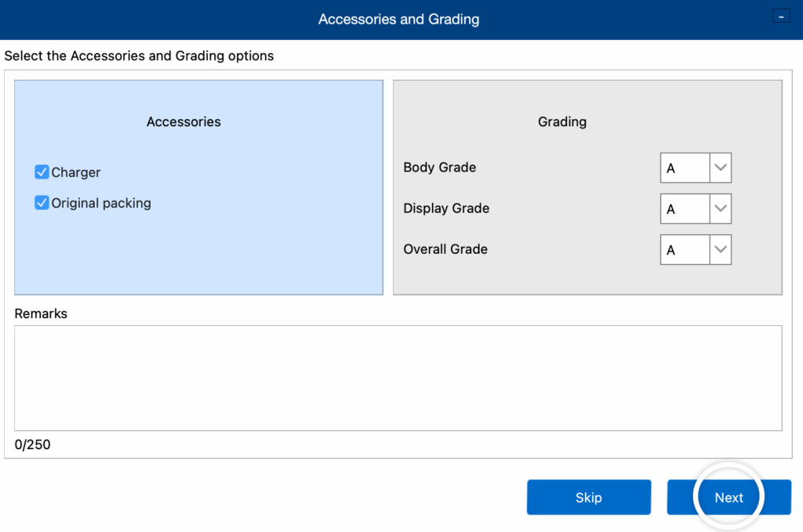Click the Display Grade value field

[685, 209]
